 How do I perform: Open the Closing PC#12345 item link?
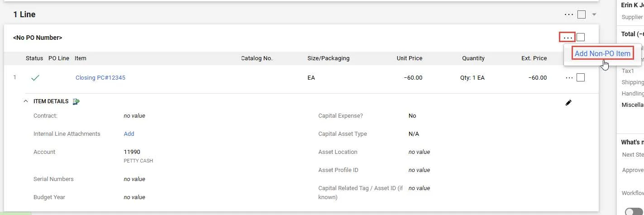pos(100,77)
